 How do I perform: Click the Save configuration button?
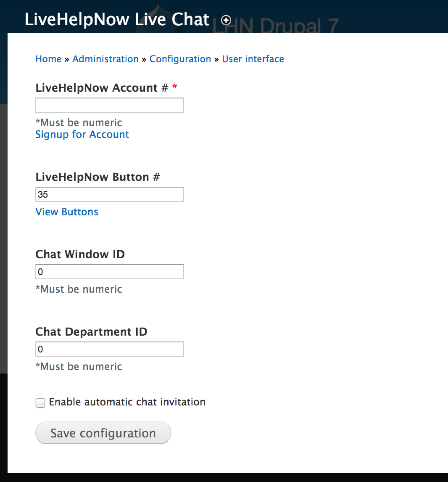pos(103,433)
